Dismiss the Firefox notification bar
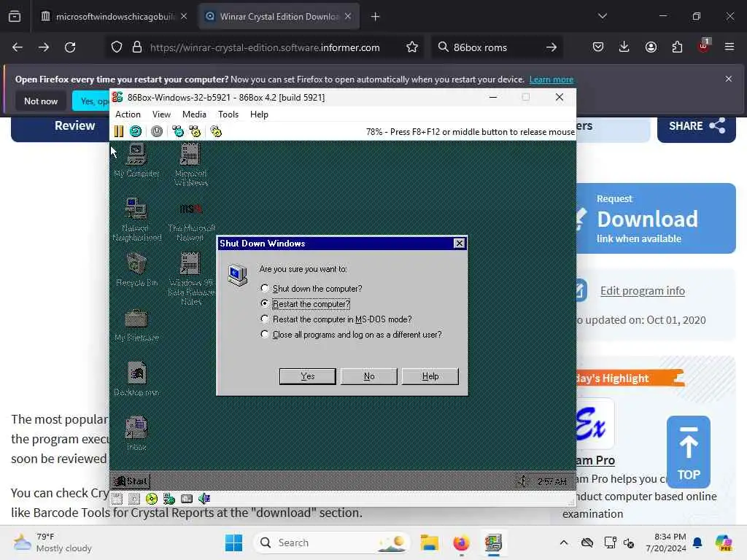747x560 pixels. [x=729, y=79]
